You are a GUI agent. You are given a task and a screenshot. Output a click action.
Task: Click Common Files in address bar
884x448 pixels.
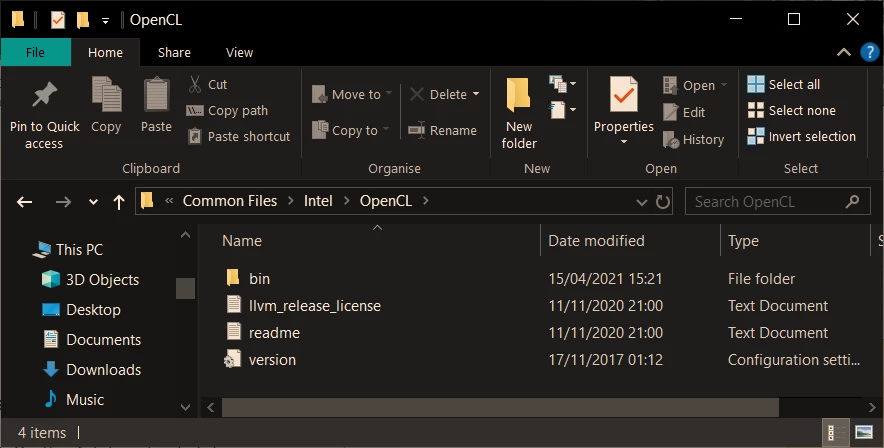point(230,201)
